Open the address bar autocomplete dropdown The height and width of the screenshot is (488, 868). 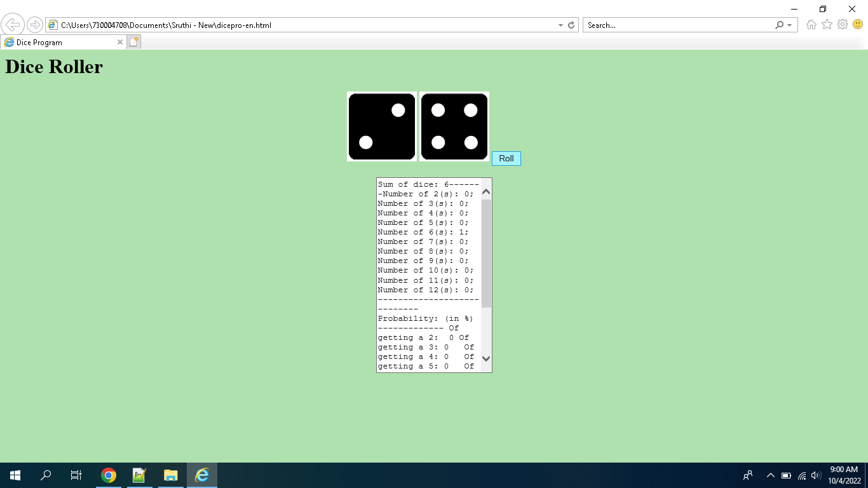pyautogui.click(x=560, y=25)
